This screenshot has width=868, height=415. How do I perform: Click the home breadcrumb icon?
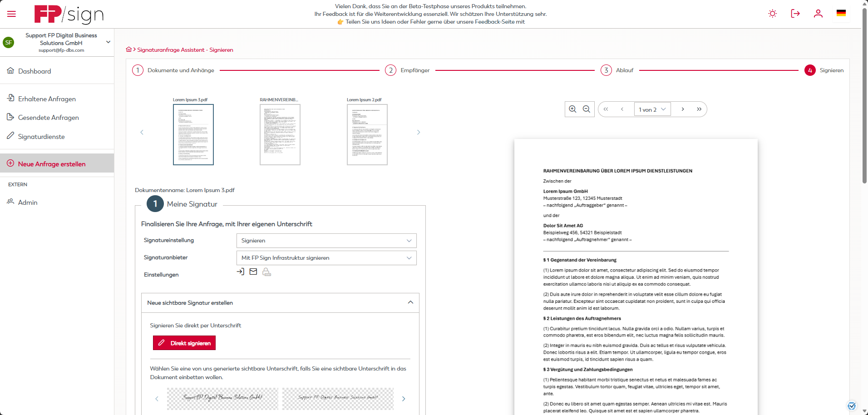tap(129, 49)
